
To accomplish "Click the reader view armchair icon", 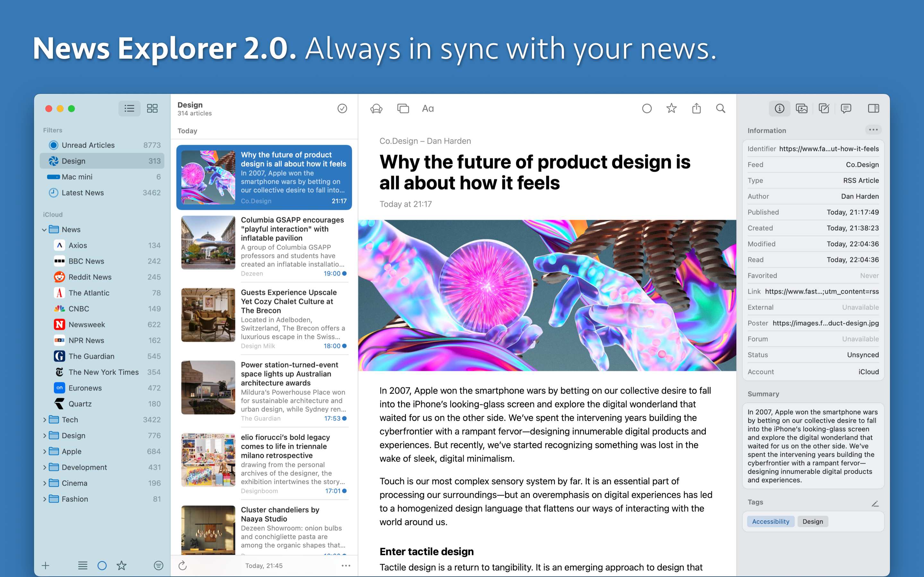I will 376,109.
